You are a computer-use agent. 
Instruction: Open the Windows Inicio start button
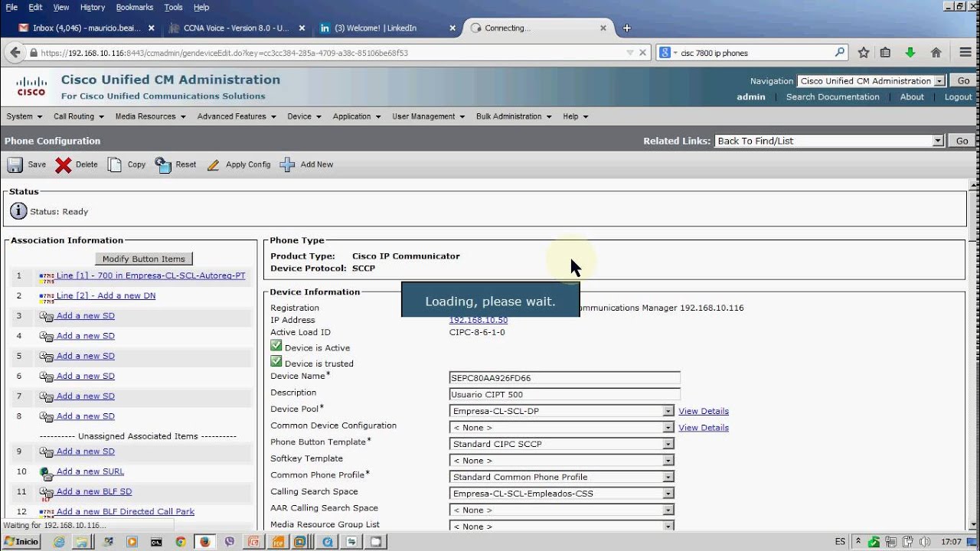[21, 542]
